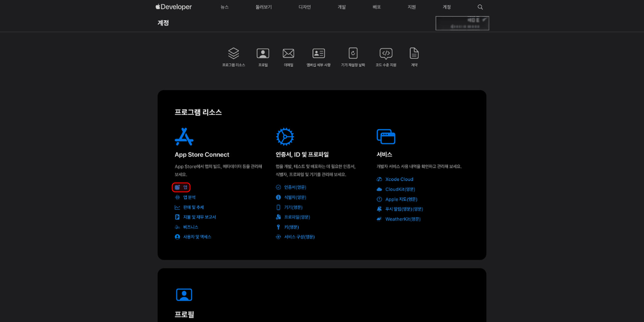Open the 뉴스 menu item
The height and width of the screenshot is (322, 644).
(x=225, y=7)
